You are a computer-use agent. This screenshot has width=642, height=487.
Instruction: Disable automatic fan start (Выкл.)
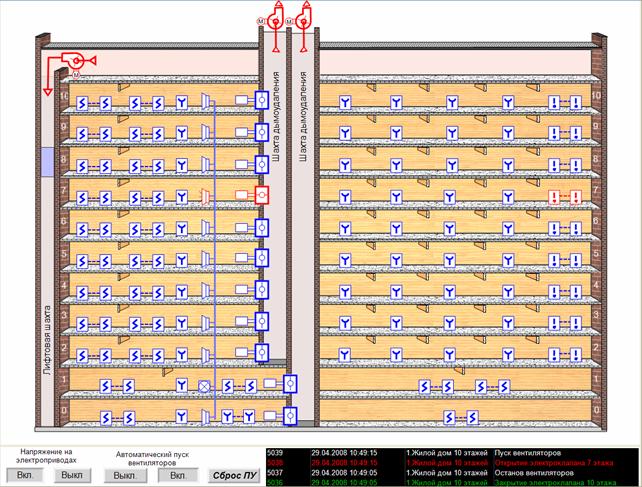tap(124, 476)
